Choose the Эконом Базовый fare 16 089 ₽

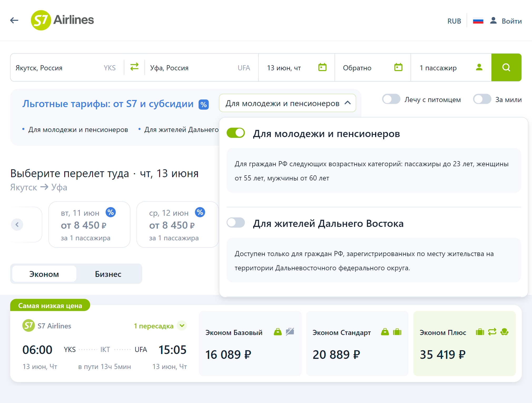pos(250,343)
